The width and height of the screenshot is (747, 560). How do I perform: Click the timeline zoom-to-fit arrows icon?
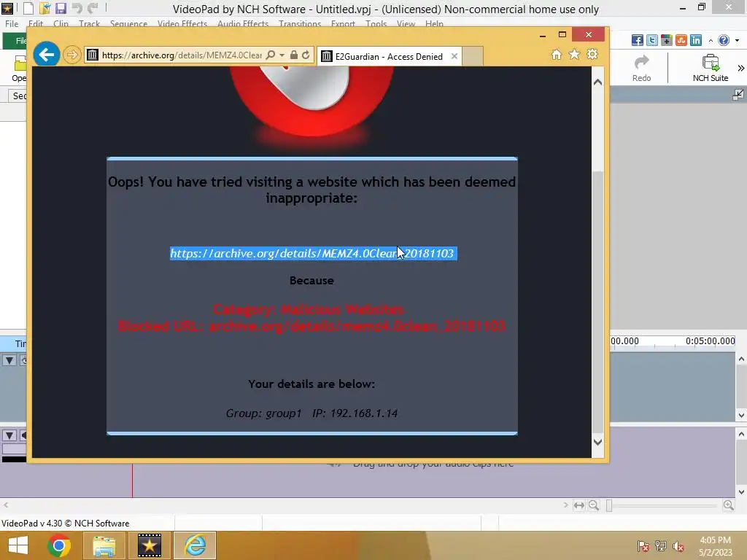(578, 505)
